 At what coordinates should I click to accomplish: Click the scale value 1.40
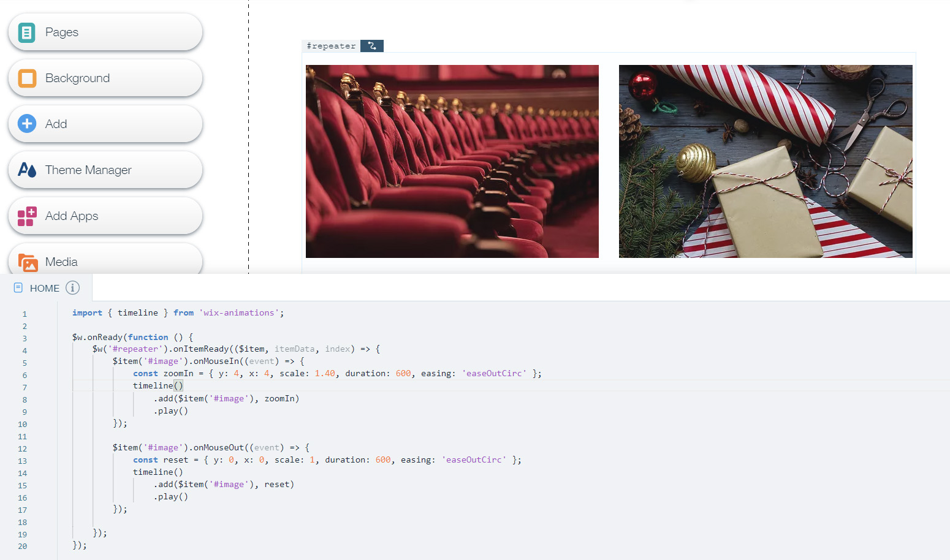(325, 373)
